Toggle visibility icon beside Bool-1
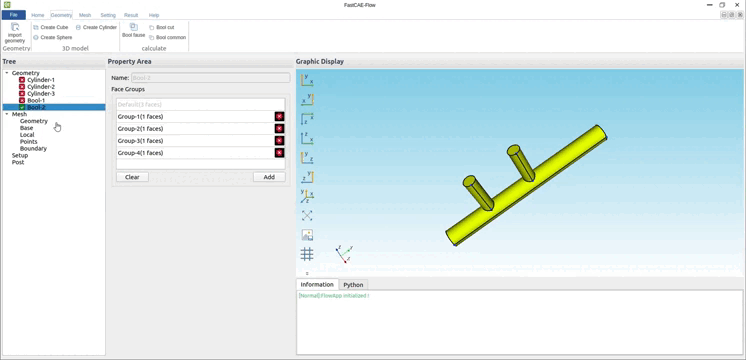 22,101
